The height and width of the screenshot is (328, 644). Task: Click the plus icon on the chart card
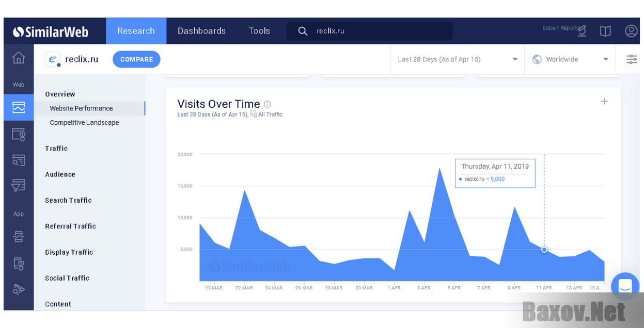[x=604, y=102]
